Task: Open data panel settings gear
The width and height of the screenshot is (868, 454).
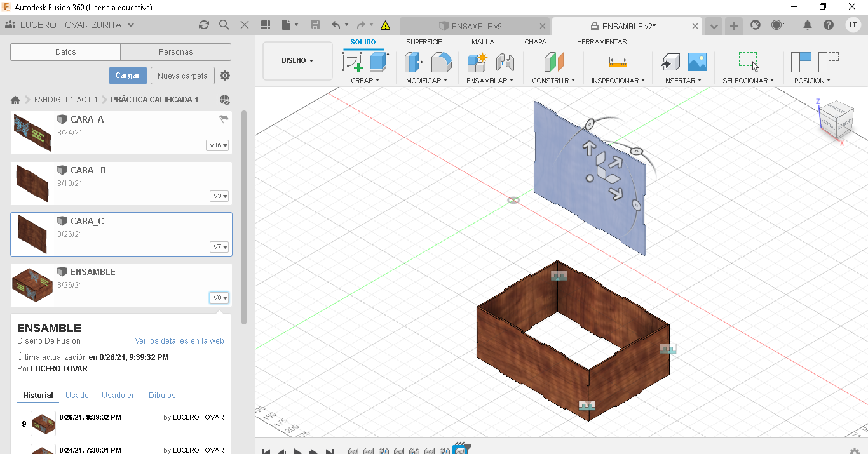Action: [x=225, y=76]
